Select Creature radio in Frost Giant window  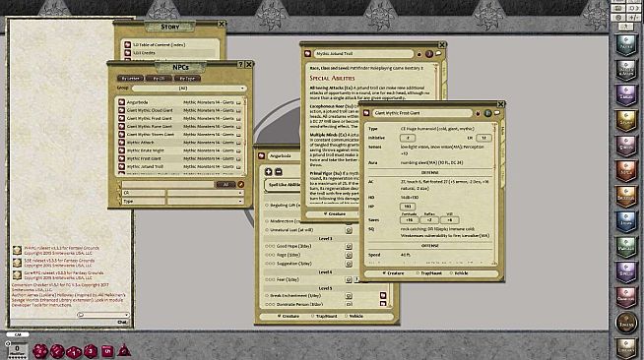pos(393,273)
